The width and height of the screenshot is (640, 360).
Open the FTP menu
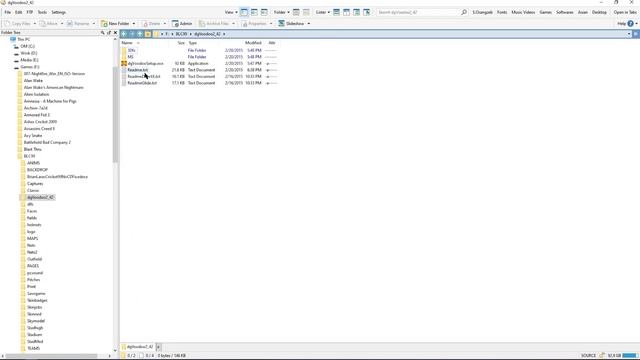30,12
